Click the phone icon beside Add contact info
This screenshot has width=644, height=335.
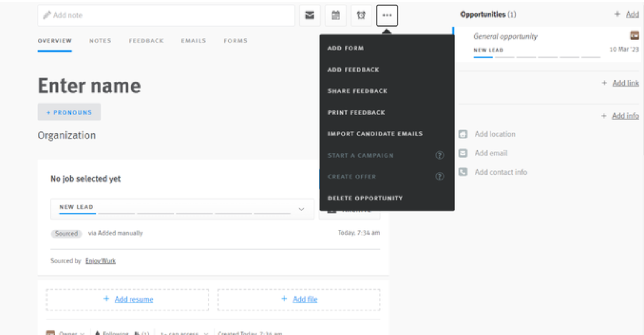[x=463, y=172]
